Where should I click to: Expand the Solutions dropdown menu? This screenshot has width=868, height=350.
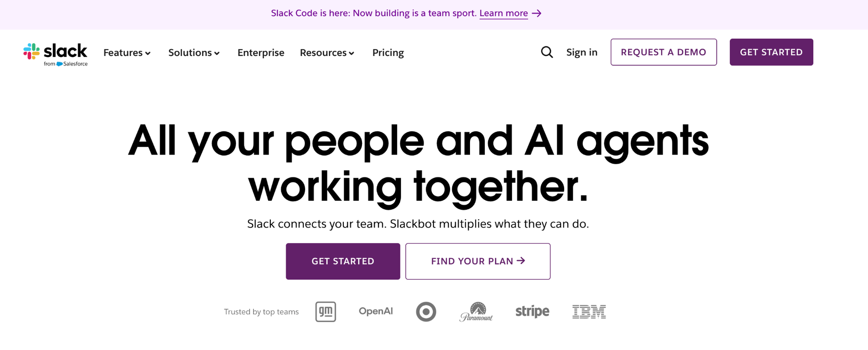click(x=194, y=52)
